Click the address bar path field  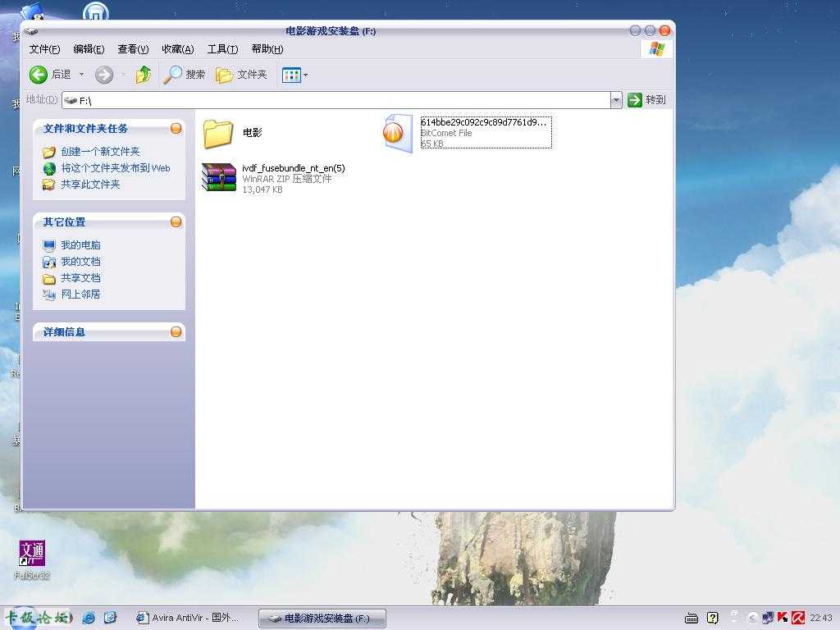click(328, 100)
